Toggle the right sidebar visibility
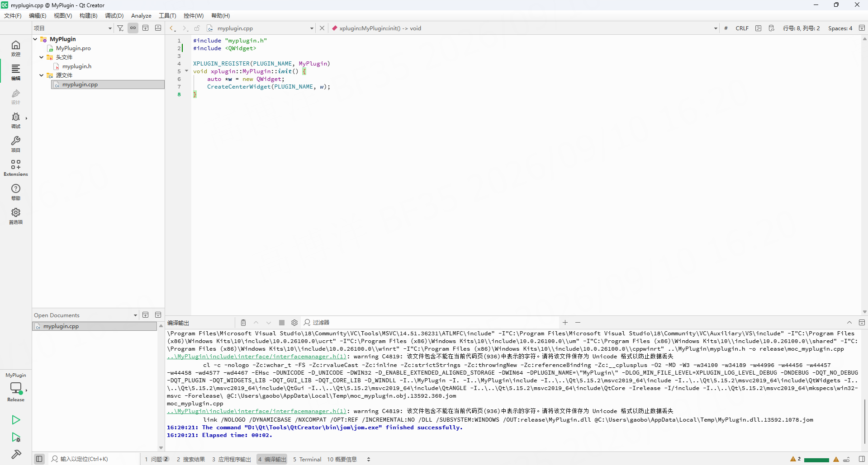 pos(862,459)
